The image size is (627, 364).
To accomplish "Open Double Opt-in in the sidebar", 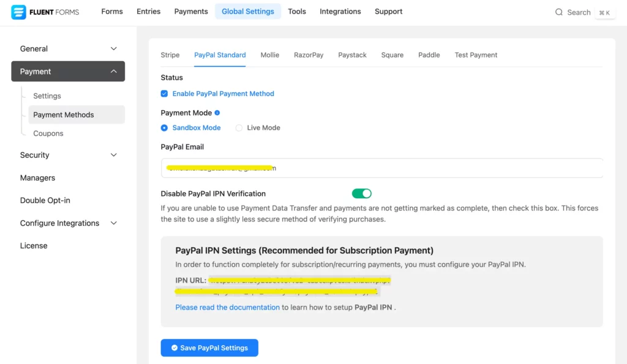I will coord(45,200).
